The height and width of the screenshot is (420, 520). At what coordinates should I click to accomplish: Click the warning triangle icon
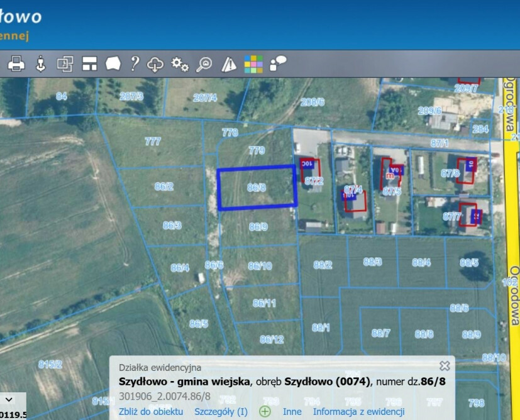tap(229, 64)
